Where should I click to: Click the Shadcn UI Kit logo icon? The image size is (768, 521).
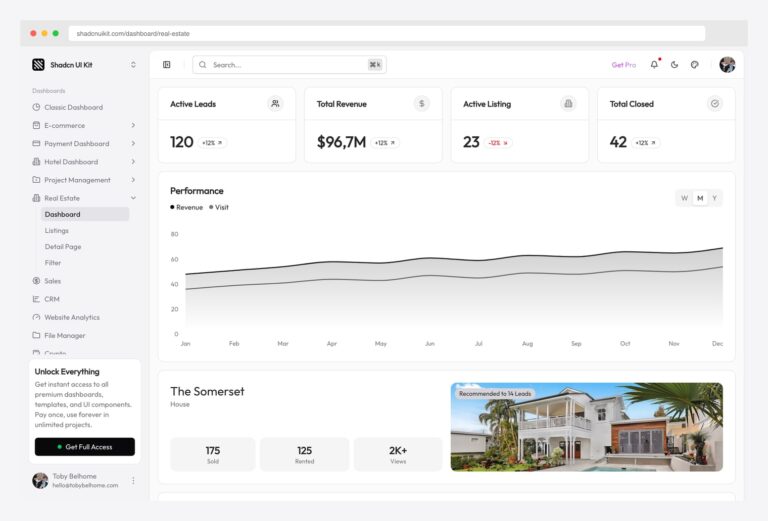tap(38, 65)
